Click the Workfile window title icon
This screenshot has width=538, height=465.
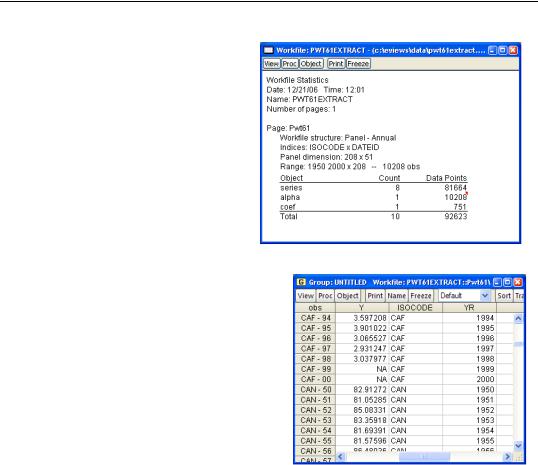point(268,50)
